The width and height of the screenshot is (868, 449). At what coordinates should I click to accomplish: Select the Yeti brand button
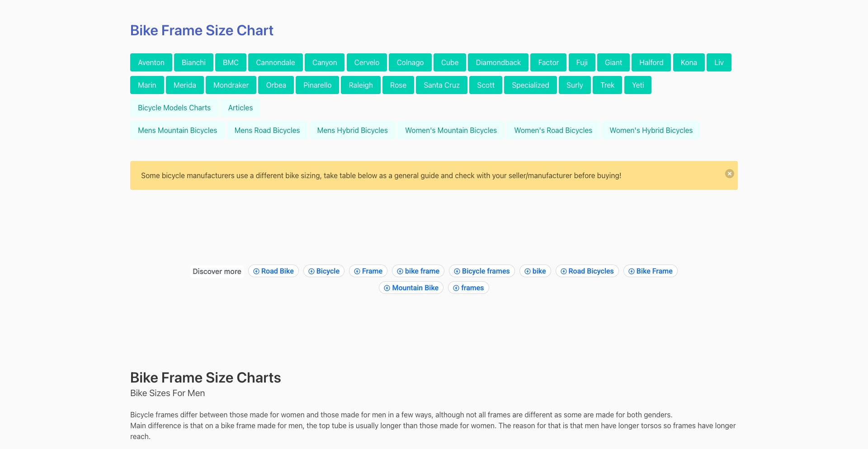[637, 85]
